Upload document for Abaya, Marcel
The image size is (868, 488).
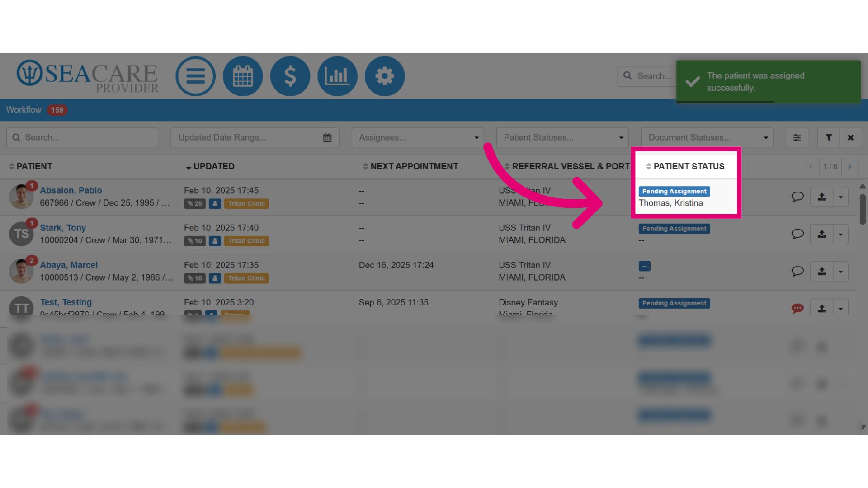coord(822,272)
